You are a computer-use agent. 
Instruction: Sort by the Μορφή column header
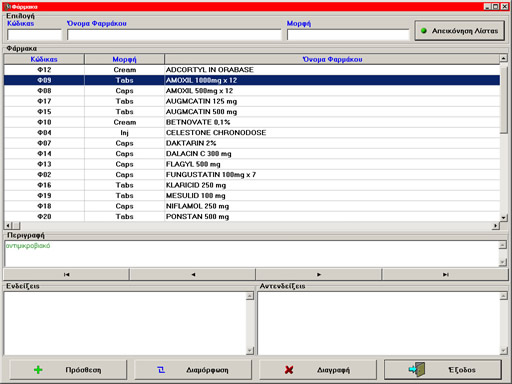[124, 59]
